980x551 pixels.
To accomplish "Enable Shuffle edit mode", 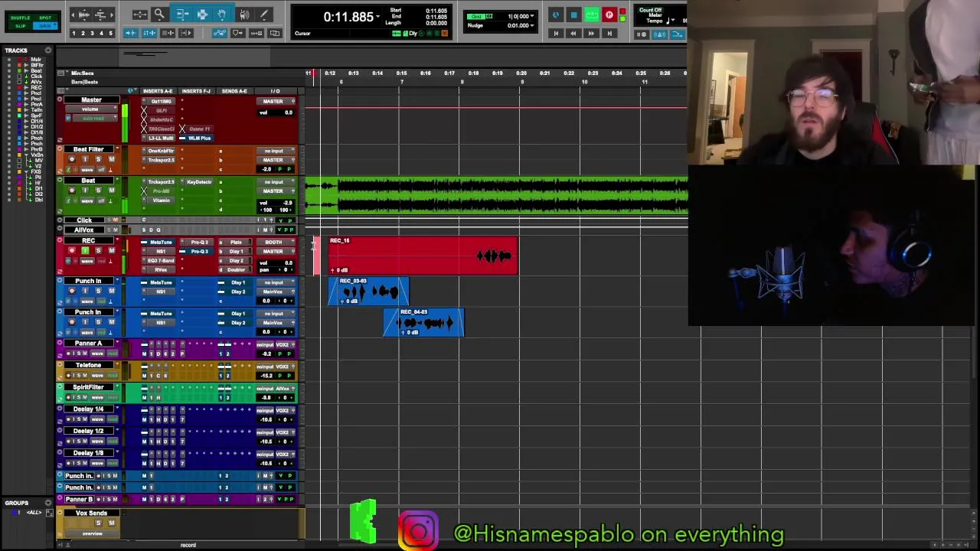I will point(21,17).
